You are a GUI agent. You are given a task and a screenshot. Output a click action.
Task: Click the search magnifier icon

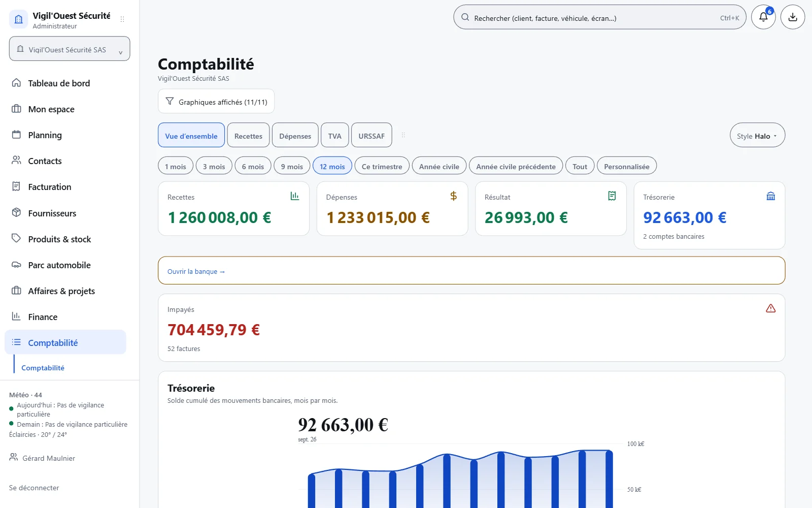point(465,17)
